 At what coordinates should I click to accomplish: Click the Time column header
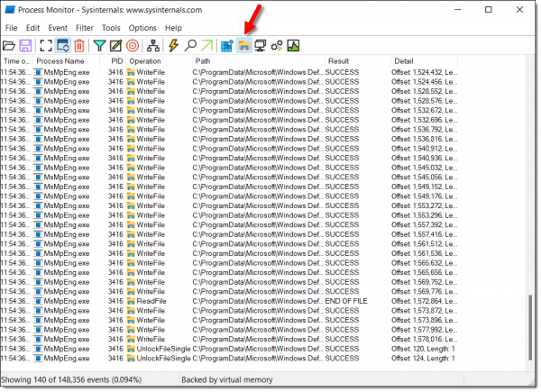(16, 61)
